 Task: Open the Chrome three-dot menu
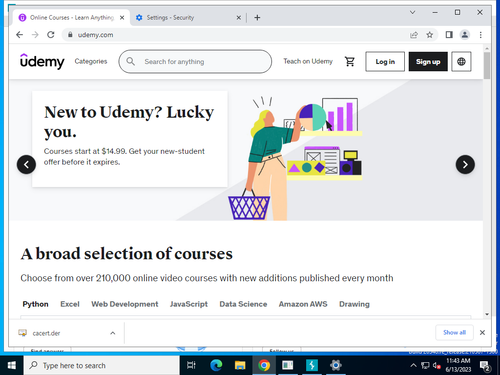(x=481, y=35)
